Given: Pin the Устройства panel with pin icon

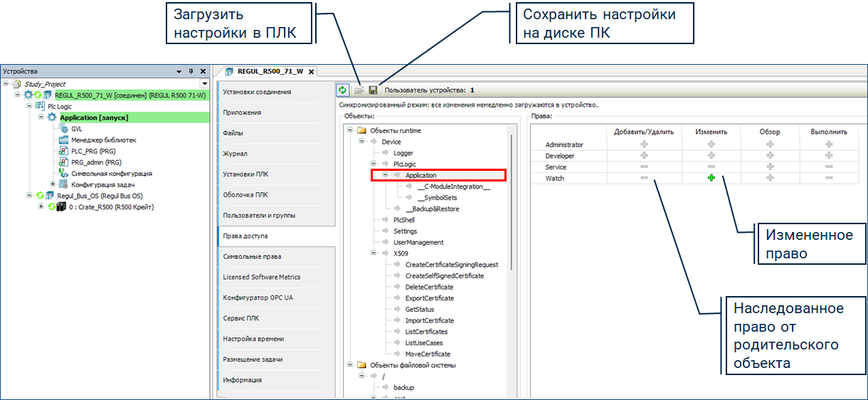Looking at the screenshot, I should click(191, 71).
